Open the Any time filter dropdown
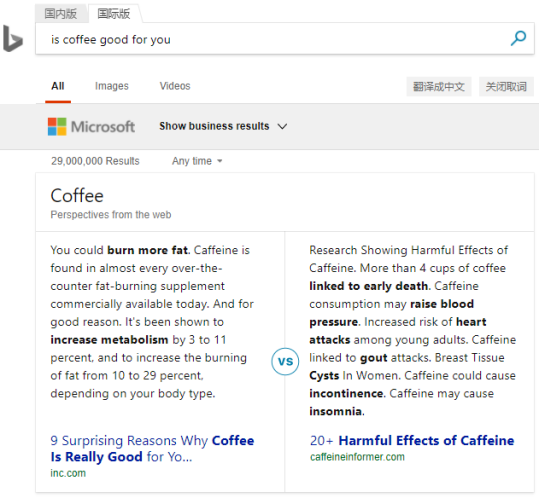 197,161
